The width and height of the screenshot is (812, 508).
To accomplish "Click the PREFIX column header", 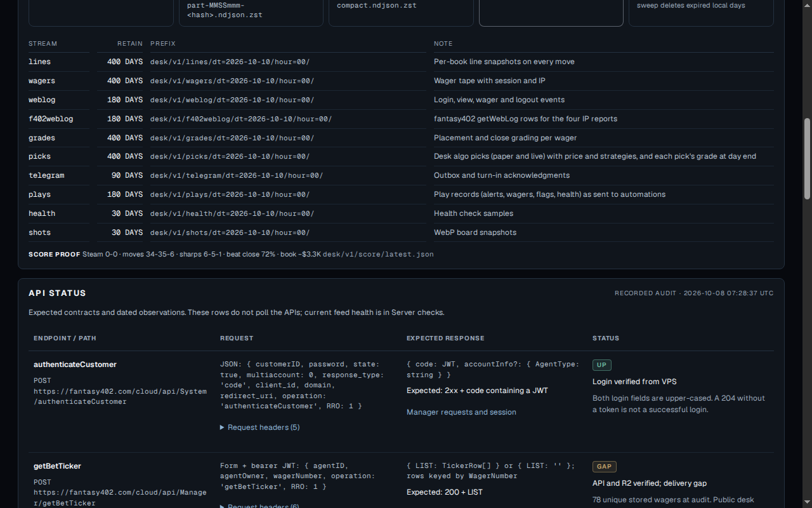I will (x=163, y=44).
